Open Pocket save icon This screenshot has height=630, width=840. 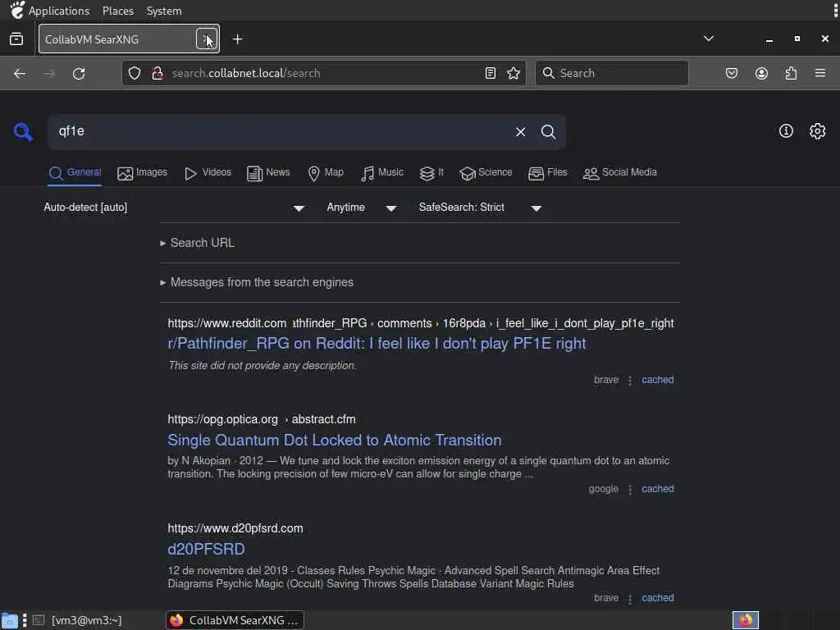coord(732,73)
